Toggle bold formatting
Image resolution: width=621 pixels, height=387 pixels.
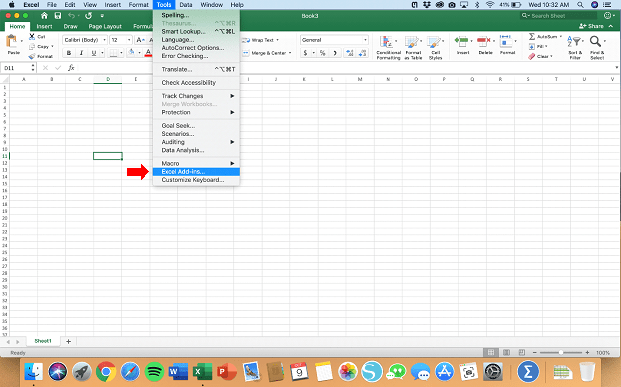(69, 53)
